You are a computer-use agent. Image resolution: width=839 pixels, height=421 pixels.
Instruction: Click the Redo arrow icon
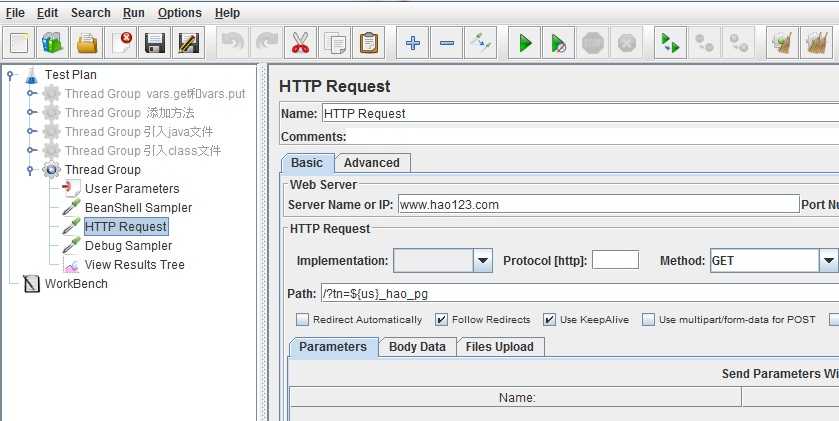pyautogui.click(x=266, y=43)
